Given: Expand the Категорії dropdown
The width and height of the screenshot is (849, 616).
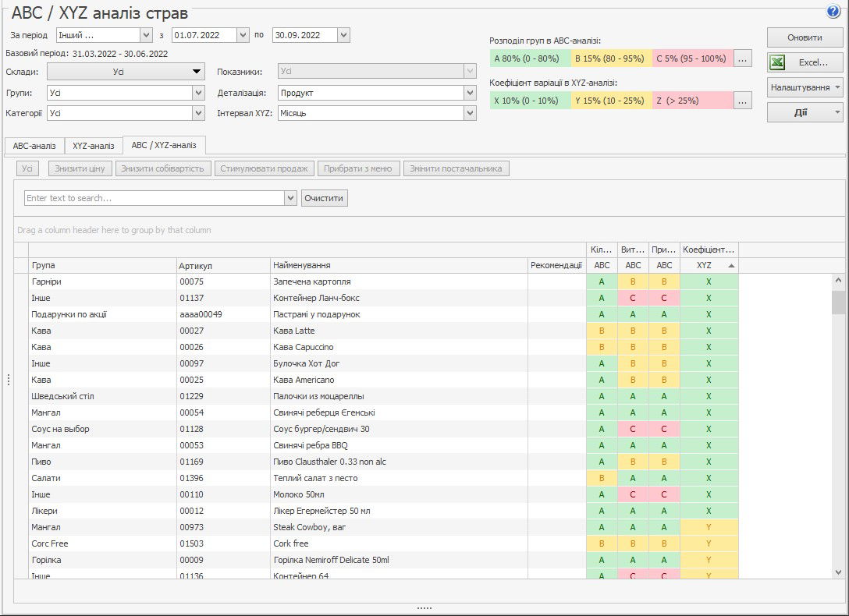Looking at the screenshot, I should pos(199,113).
